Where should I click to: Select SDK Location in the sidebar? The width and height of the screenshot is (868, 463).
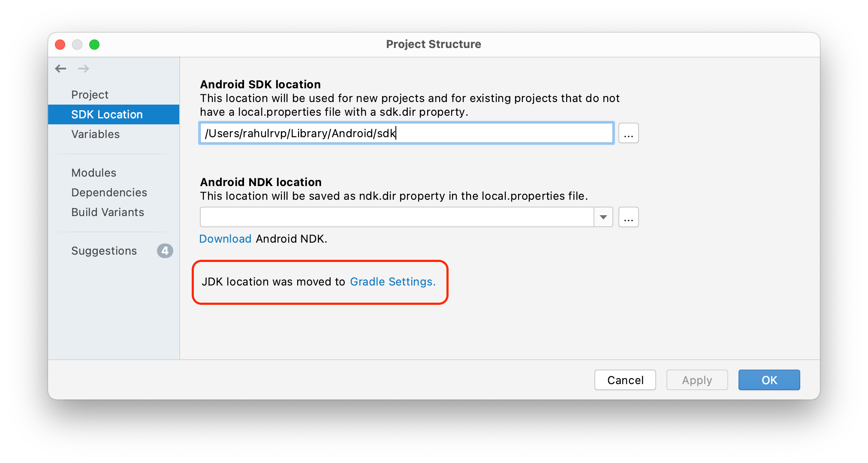coord(106,114)
